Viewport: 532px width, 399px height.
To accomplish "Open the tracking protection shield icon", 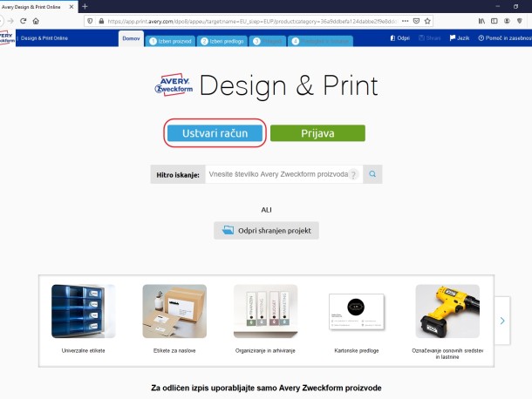I will (90, 21).
